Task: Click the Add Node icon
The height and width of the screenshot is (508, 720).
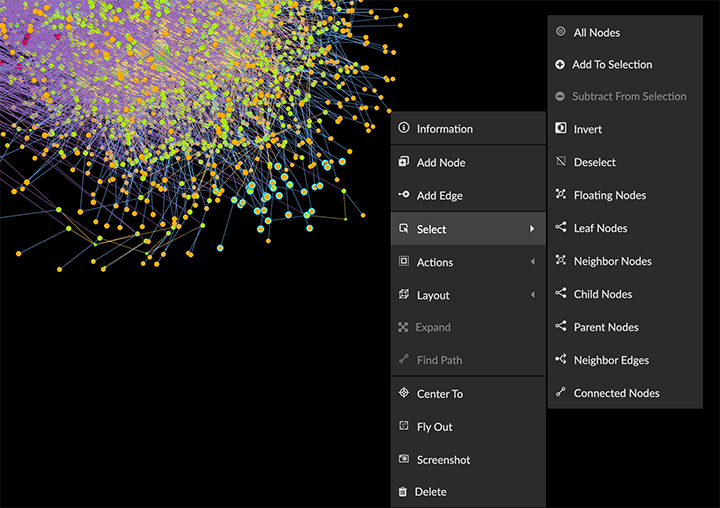Action: pos(404,162)
